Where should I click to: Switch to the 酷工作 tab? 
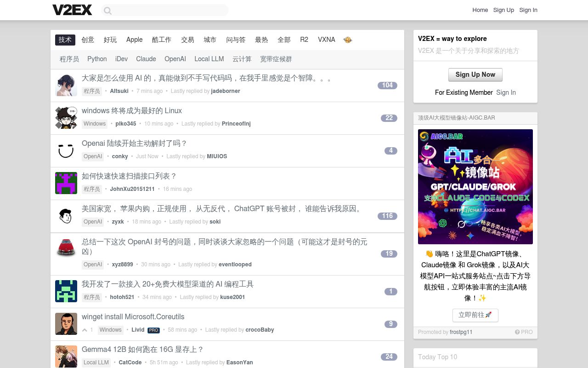pos(162,40)
